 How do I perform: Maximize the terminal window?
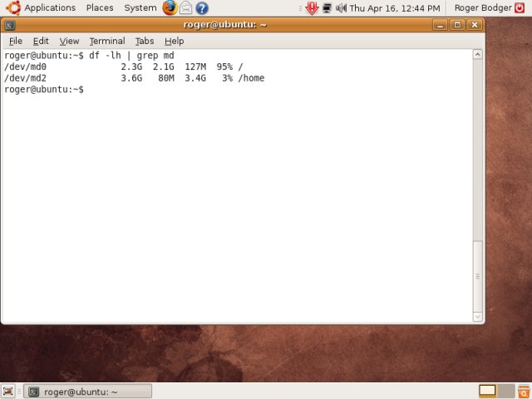click(x=457, y=25)
